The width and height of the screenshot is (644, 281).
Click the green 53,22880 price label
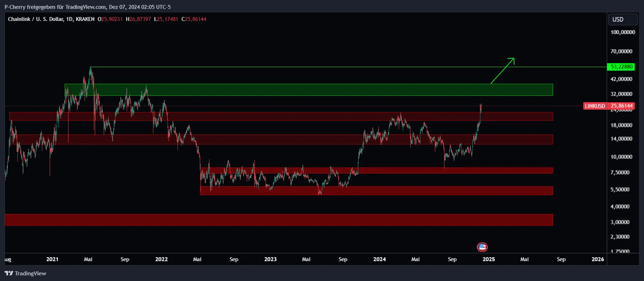click(x=622, y=67)
